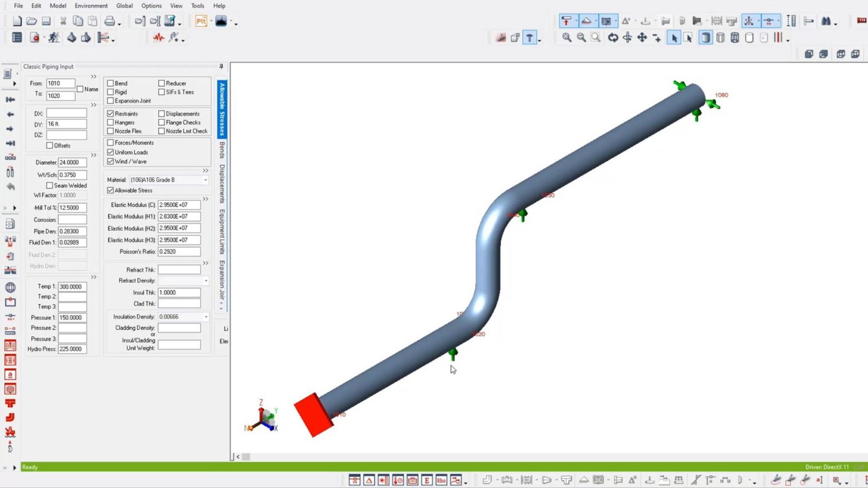Switch to the Bends side tab

(x=222, y=150)
